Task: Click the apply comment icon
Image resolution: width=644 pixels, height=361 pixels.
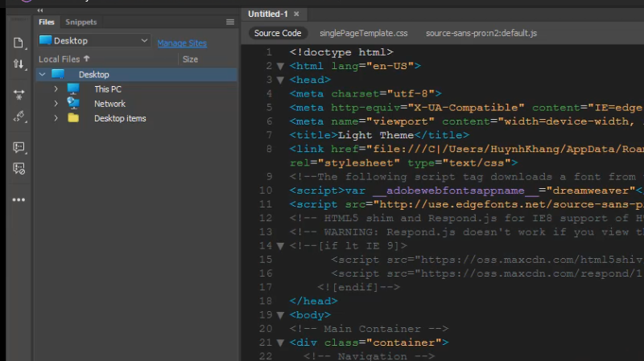Action: tap(19, 147)
